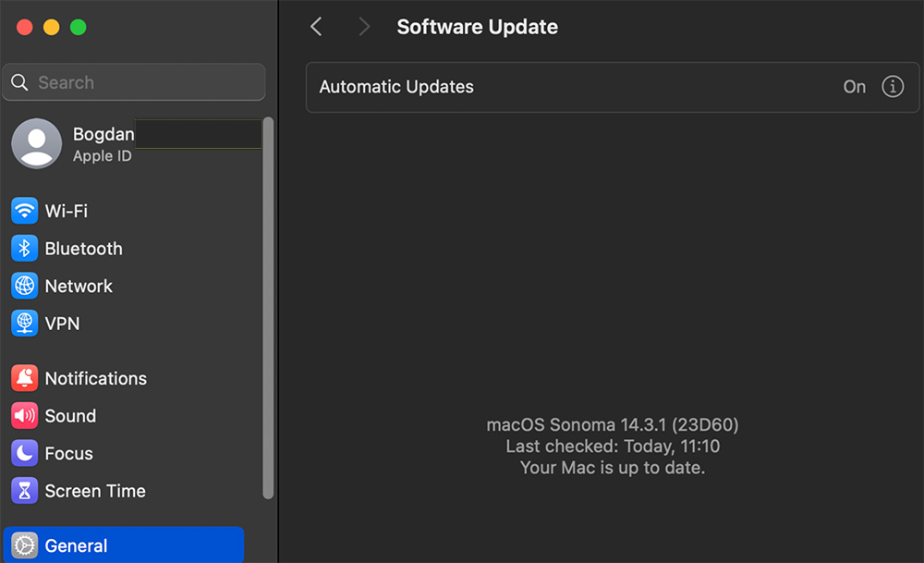Viewport: 924px width, 563px height.
Task: Open Focus via the moon icon
Action: [x=24, y=453]
